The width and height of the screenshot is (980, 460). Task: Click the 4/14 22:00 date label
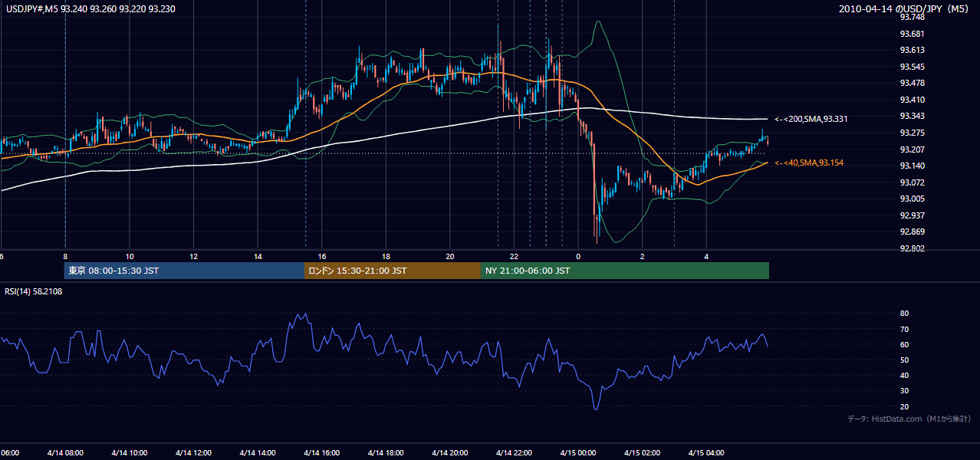click(x=514, y=452)
